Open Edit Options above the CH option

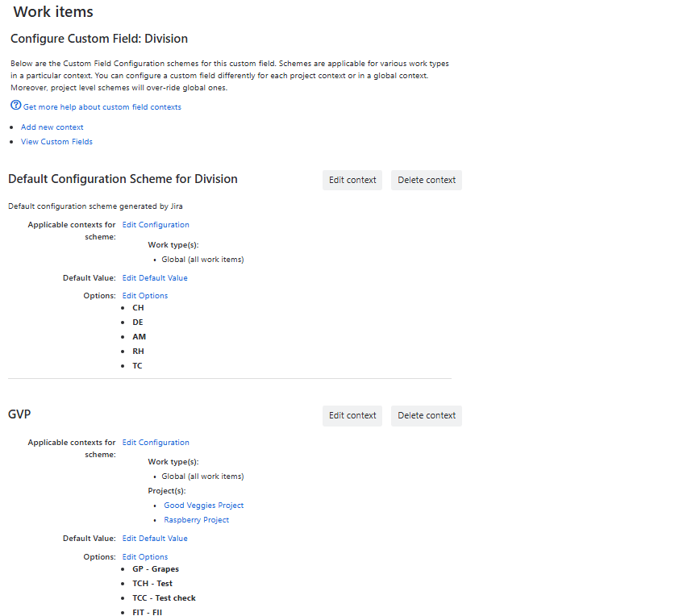coord(145,296)
